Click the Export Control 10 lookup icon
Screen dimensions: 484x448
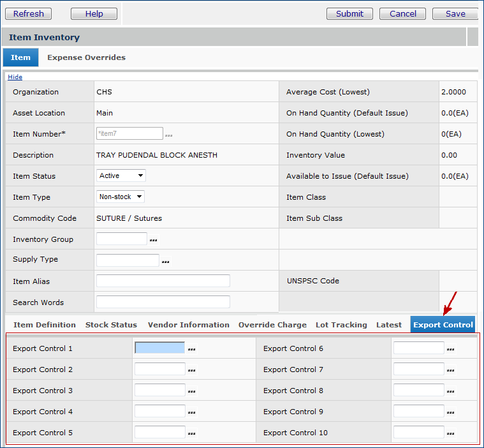(x=450, y=433)
